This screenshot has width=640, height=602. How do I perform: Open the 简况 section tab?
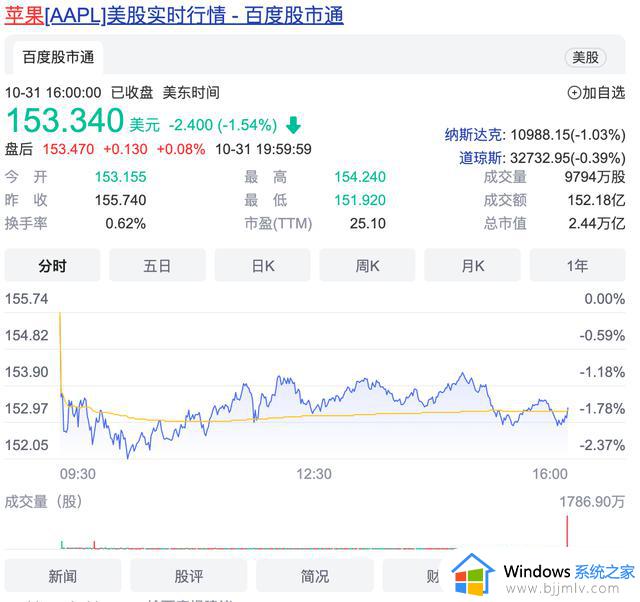[315, 576]
